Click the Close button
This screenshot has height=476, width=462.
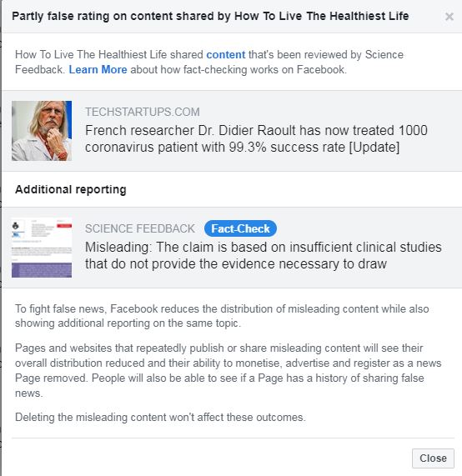433,458
